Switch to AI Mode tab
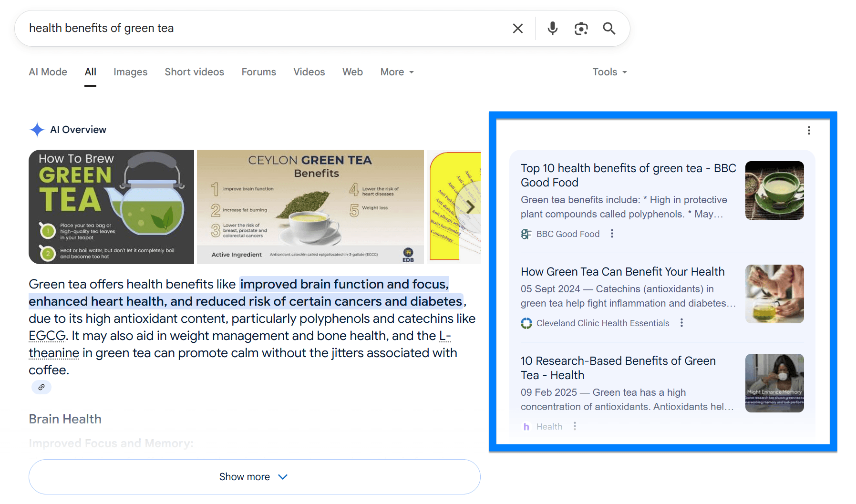 click(x=48, y=72)
